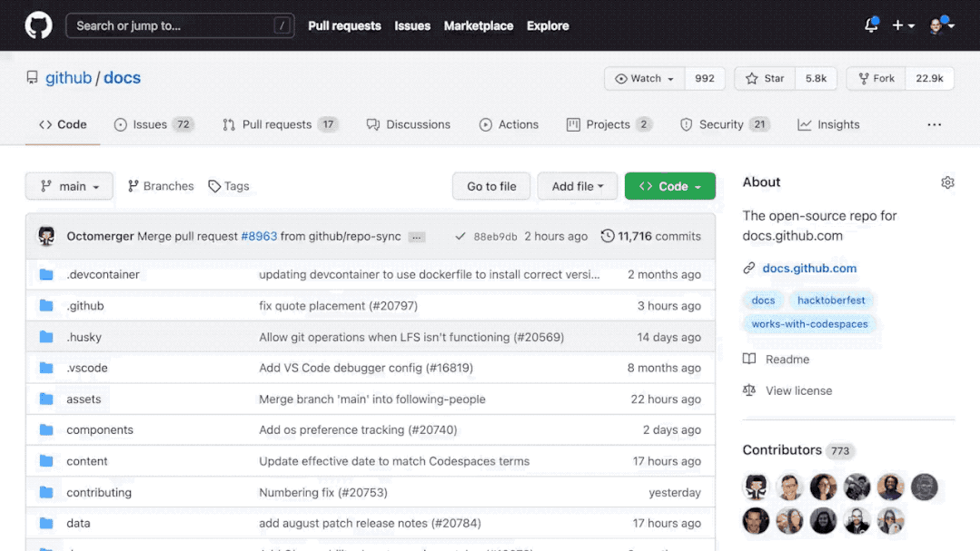View the 992 watchers count
The width and height of the screenshot is (980, 551).
click(x=705, y=79)
